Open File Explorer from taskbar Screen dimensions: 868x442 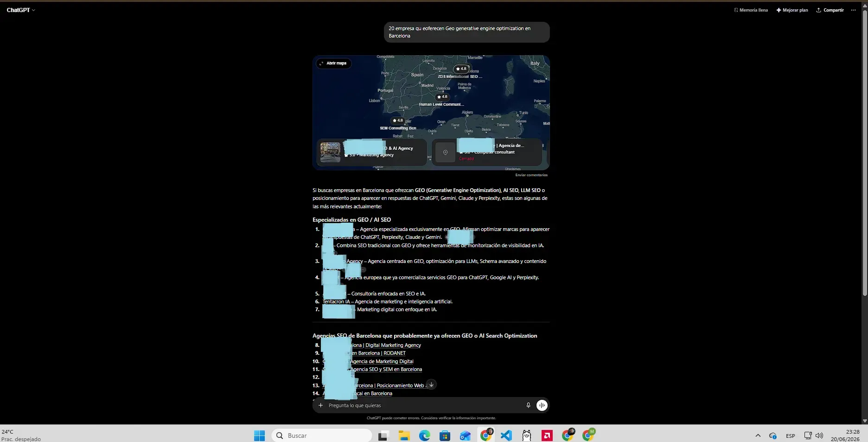(x=404, y=436)
